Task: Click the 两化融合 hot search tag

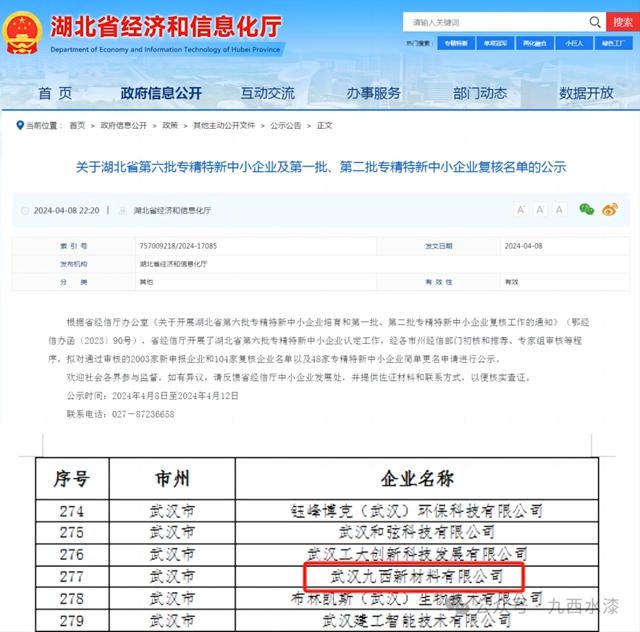Action: click(x=535, y=43)
